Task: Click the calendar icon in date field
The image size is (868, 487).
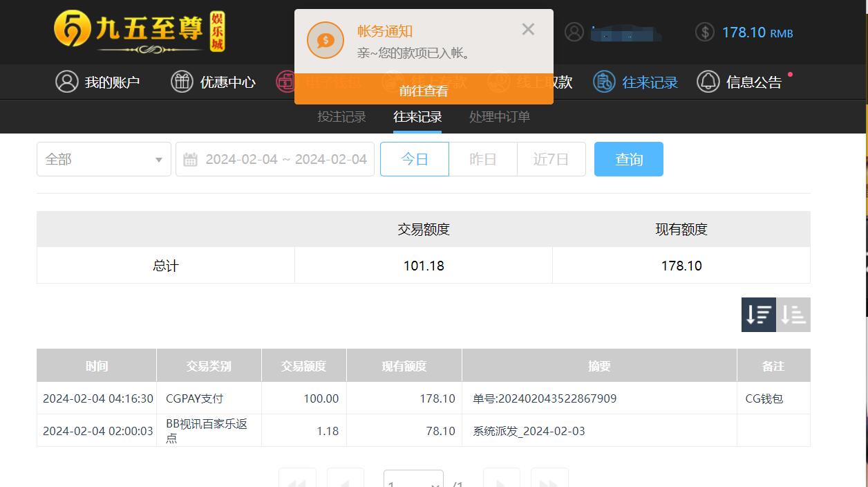Action: 190,160
